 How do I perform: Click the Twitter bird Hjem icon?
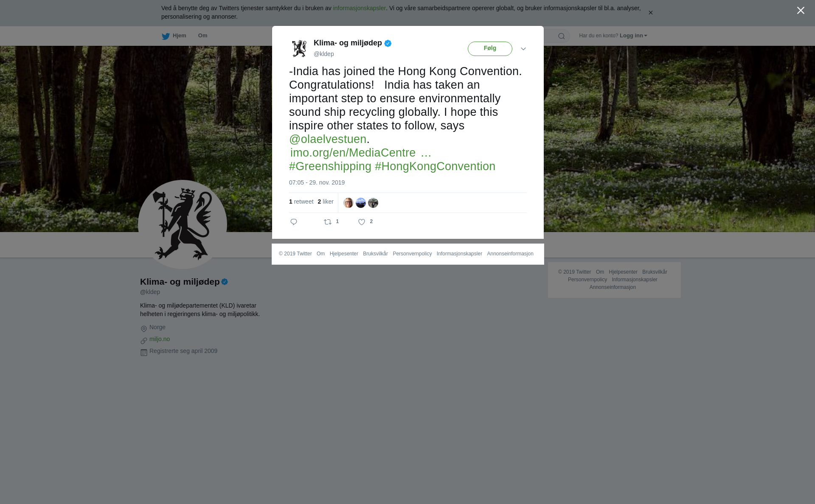166,36
